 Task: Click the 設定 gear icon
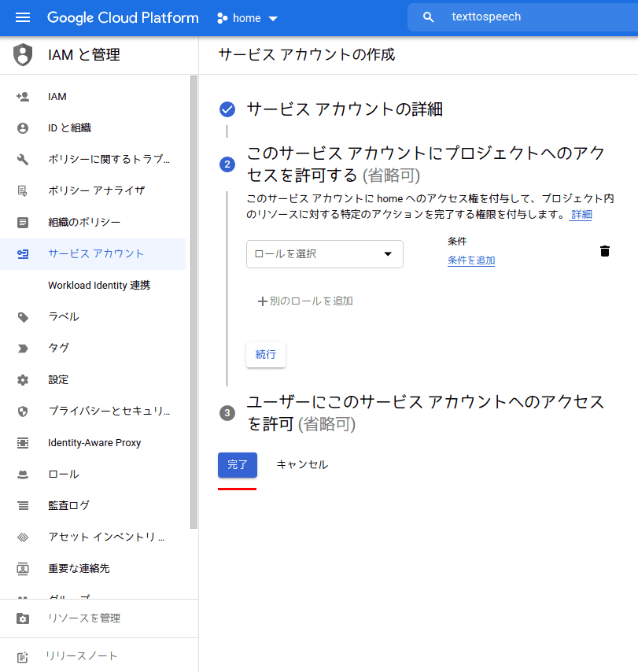coord(23,380)
